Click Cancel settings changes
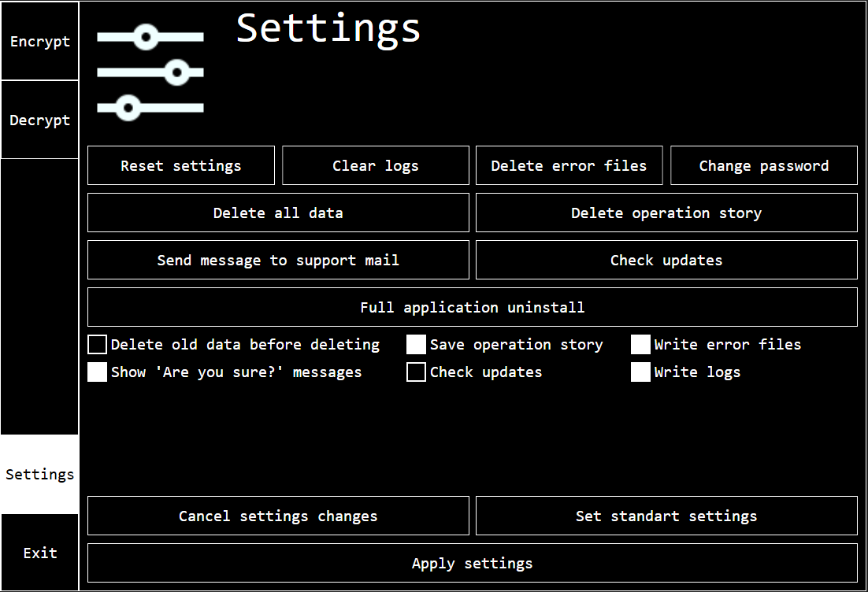 coord(278,516)
